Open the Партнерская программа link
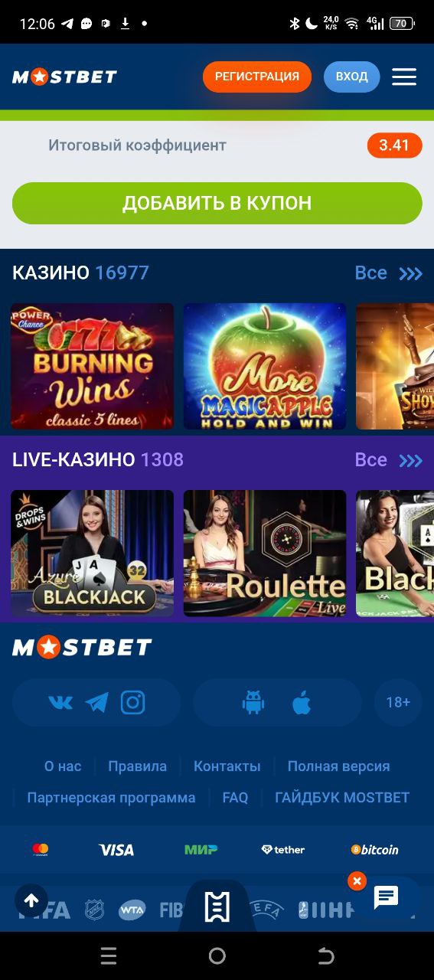Viewport: 434px width, 980px height. (111, 798)
